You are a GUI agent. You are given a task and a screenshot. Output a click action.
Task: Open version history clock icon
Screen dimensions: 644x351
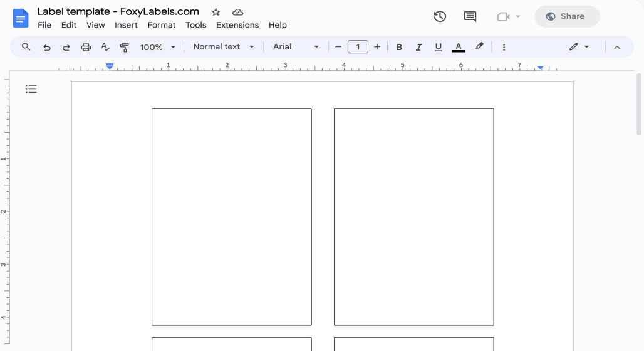440,16
